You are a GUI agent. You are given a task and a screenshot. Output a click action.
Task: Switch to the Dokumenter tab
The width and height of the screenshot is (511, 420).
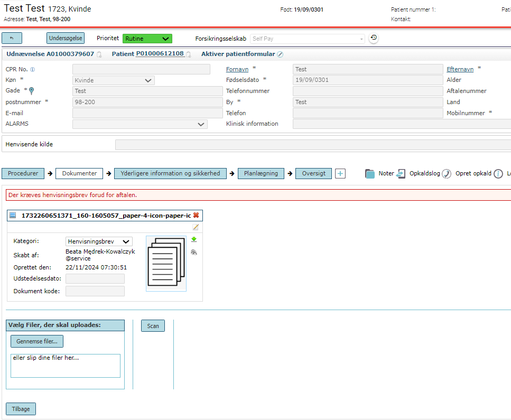click(79, 173)
